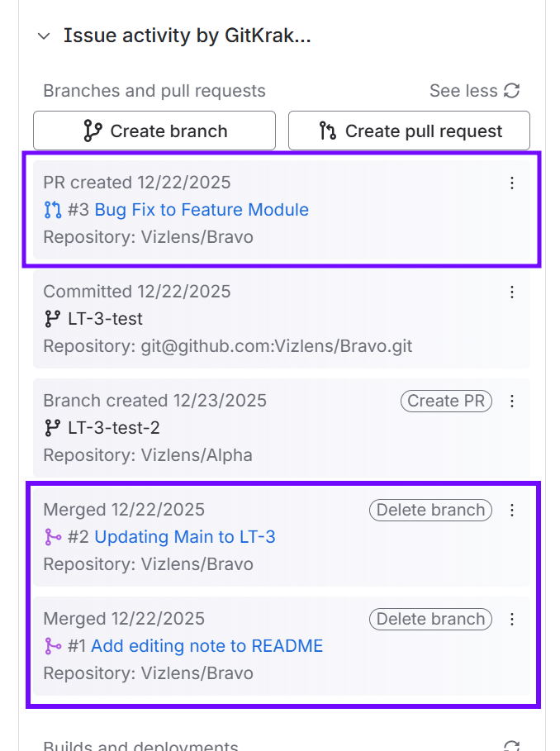Open more options for merged PR #1
Image resolution: width=560 pixels, height=751 pixels.
point(512,619)
